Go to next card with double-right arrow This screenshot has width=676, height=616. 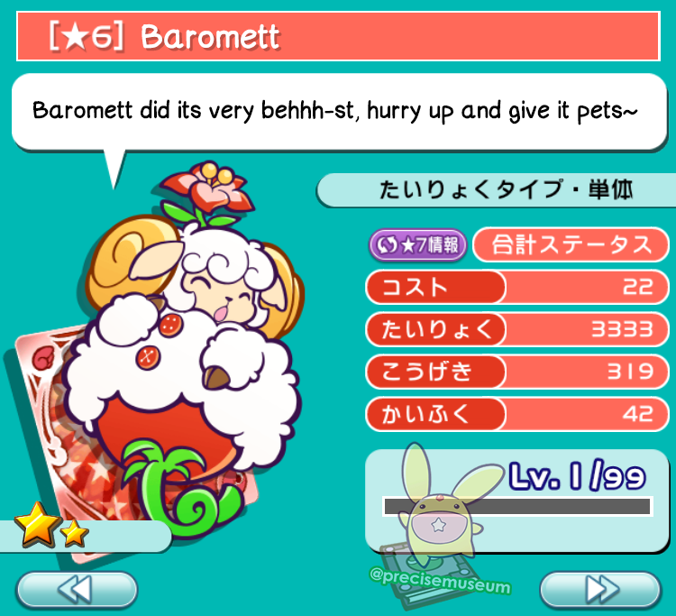click(x=600, y=589)
